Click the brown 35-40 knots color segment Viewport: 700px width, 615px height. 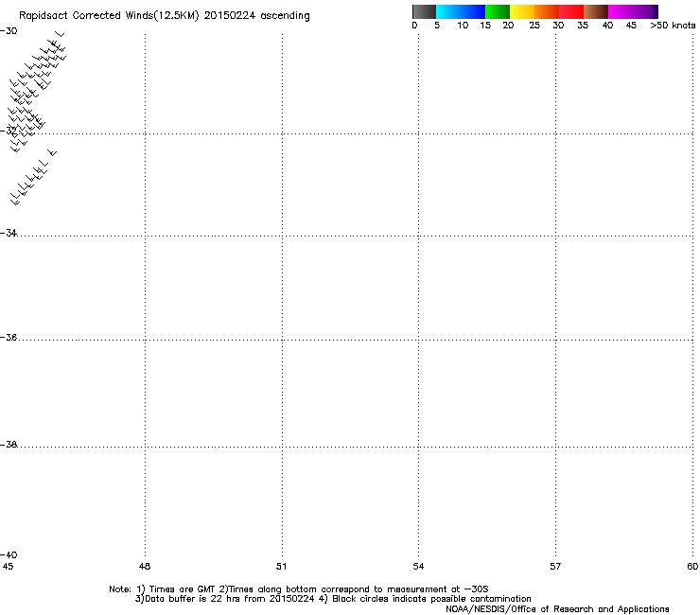596,11
